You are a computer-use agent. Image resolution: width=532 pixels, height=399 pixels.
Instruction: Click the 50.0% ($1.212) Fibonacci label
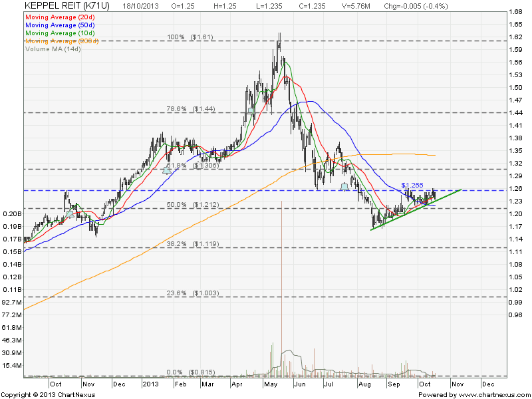193,205
